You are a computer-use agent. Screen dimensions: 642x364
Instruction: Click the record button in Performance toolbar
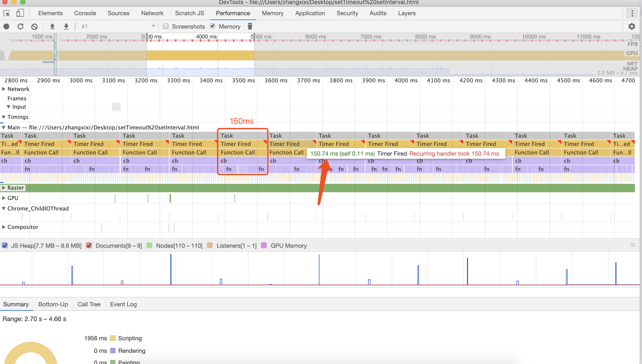tap(6, 26)
